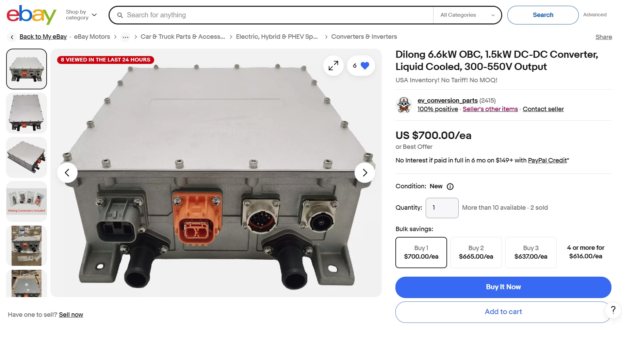Expand the image to full screen

(333, 66)
